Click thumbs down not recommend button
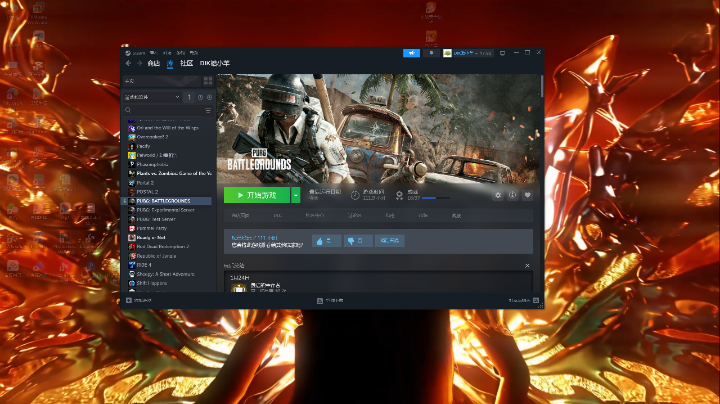Image resolution: width=720 pixels, height=404 pixels. pyautogui.click(x=358, y=241)
